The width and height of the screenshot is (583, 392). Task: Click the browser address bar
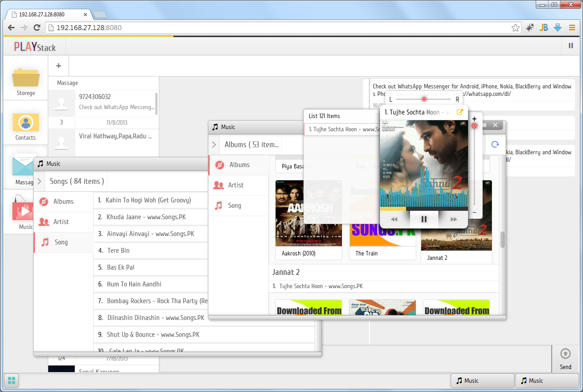(x=283, y=27)
